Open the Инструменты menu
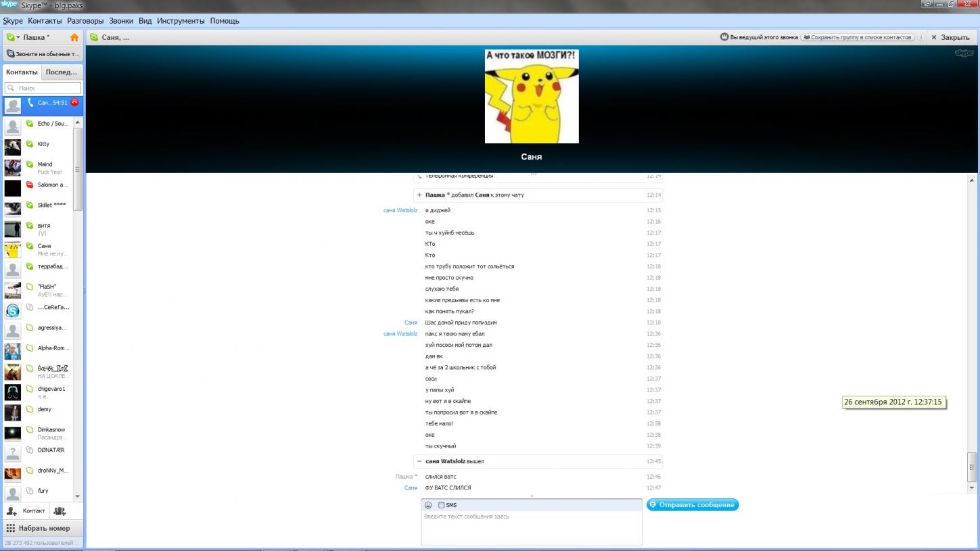980x551 pixels. tap(181, 21)
